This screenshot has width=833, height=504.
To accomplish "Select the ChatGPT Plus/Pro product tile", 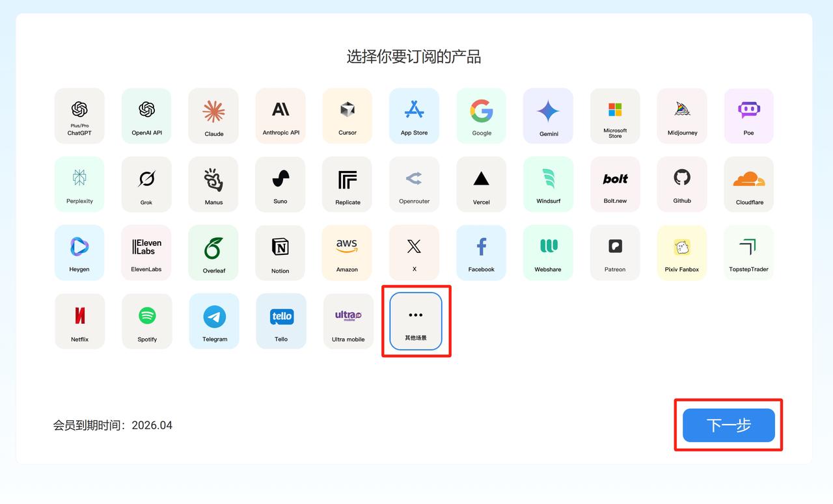I will [79, 116].
